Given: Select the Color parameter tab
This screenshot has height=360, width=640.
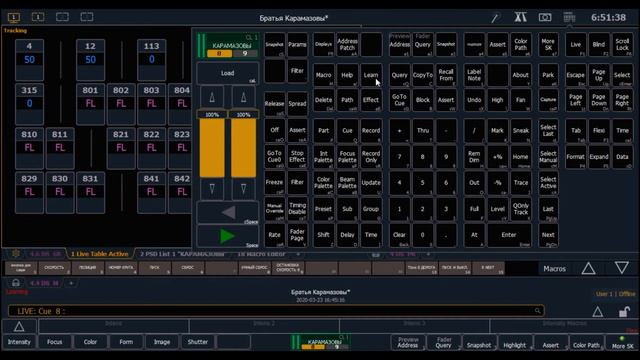Looking at the screenshot, I should point(90,342).
